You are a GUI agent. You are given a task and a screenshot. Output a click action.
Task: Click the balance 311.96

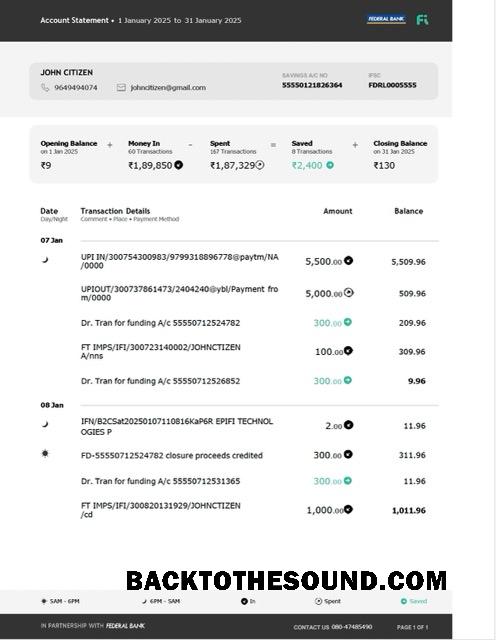click(412, 455)
